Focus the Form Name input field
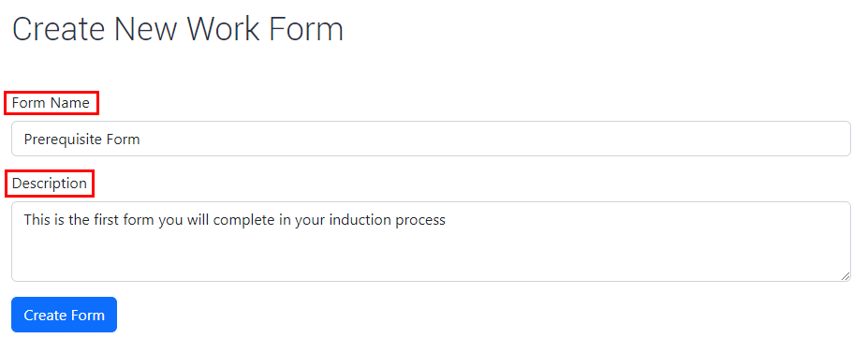Viewport: 868px width, 353px height. click(431, 139)
